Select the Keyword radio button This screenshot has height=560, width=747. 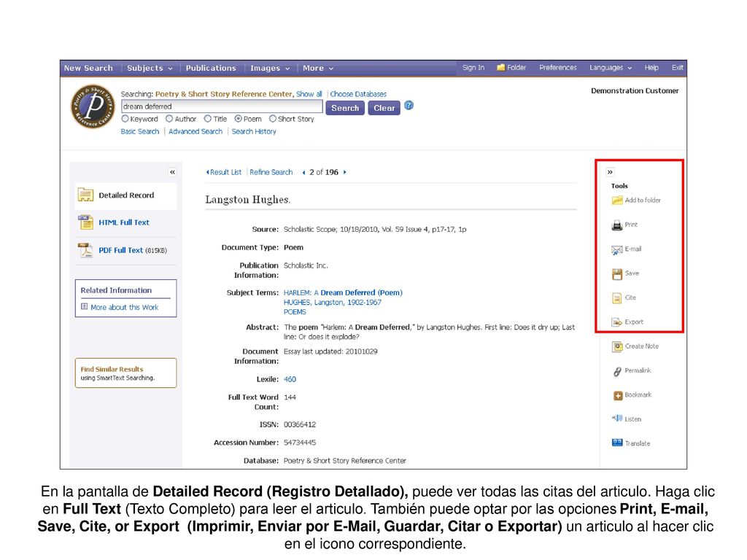pos(125,119)
